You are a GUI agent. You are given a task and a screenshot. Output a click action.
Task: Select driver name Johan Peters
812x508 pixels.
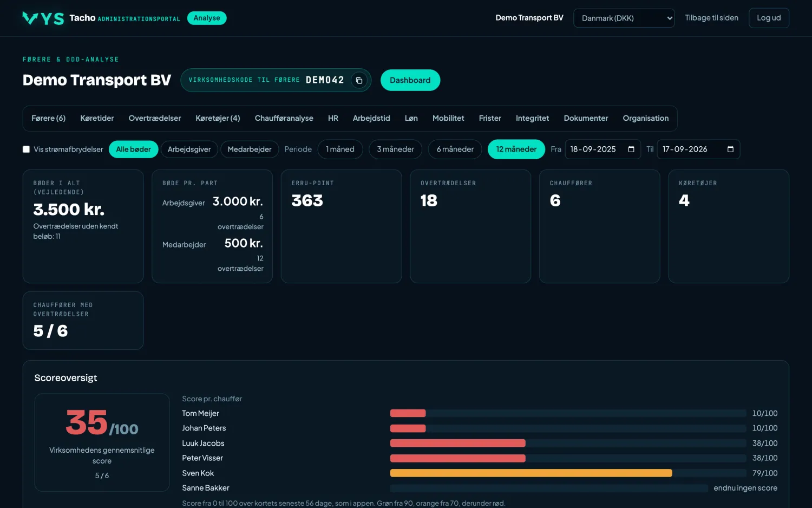tap(204, 428)
